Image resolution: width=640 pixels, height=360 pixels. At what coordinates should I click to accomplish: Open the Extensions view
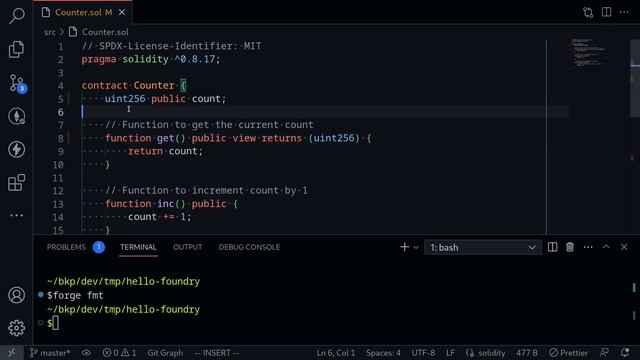(x=16, y=182)
